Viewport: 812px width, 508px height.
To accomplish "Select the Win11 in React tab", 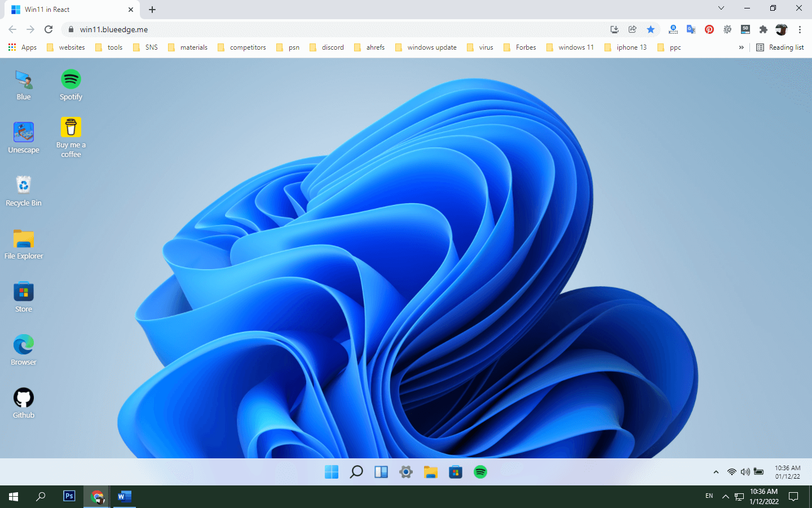I will (x=72, y=10).
